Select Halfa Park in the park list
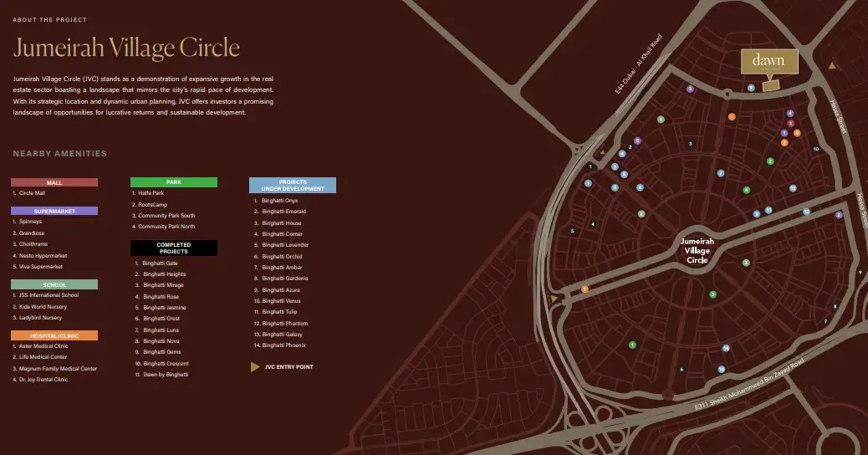 [x=148, y=193]
